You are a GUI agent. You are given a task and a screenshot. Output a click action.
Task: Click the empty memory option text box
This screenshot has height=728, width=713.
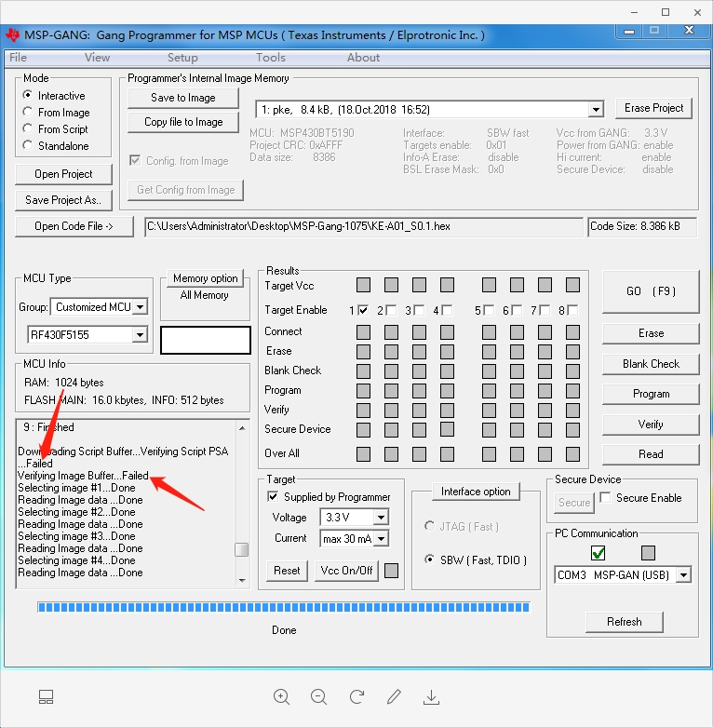(x=206, y=340)
